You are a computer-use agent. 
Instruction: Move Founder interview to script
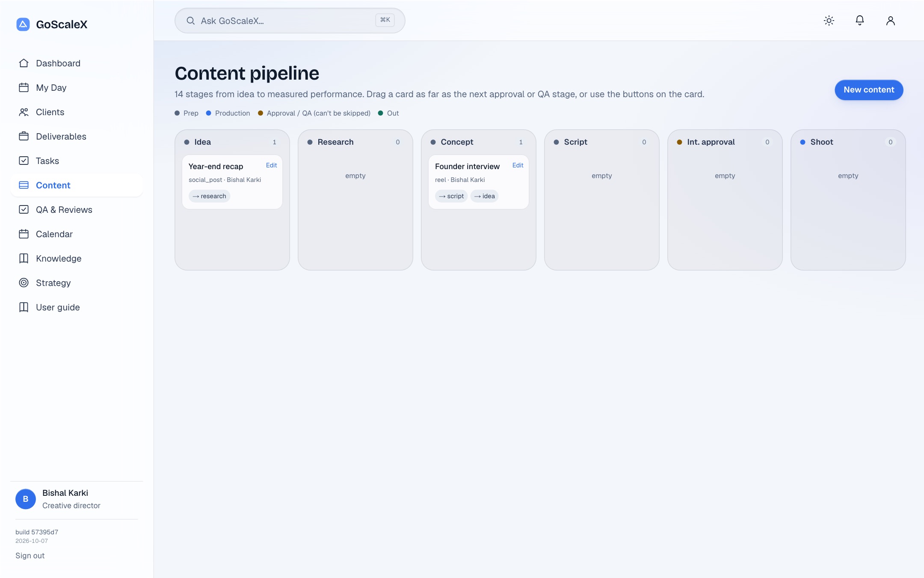tap(451, 196)
